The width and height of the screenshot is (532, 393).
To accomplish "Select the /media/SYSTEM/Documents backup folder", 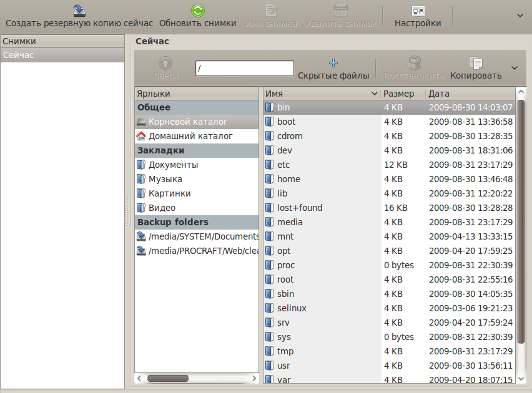I will [197, 236].
